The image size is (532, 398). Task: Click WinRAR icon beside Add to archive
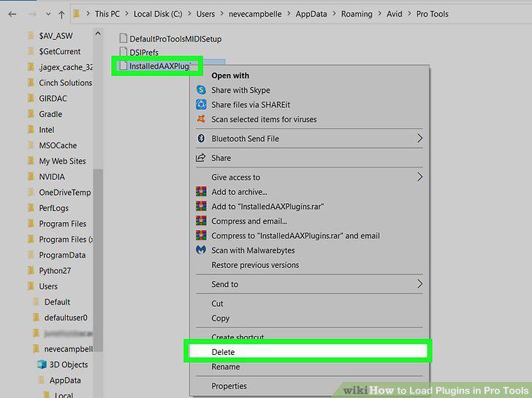pyautogui.click(x=201, y=191)
